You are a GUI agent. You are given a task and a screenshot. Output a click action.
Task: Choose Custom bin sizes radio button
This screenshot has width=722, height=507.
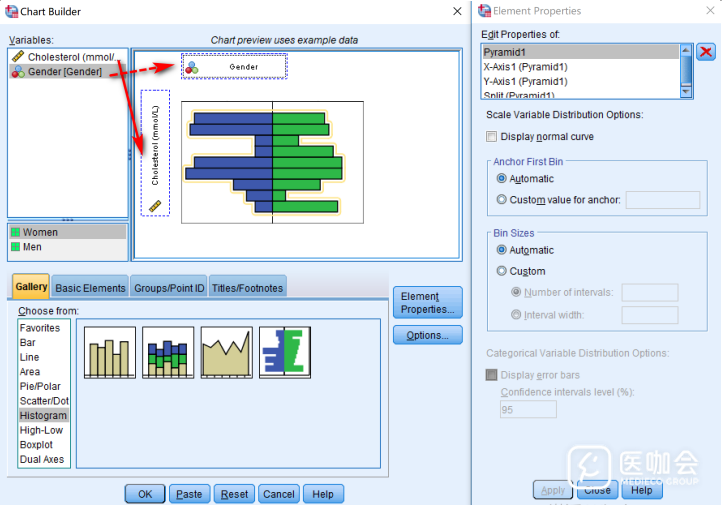point(502,271)
